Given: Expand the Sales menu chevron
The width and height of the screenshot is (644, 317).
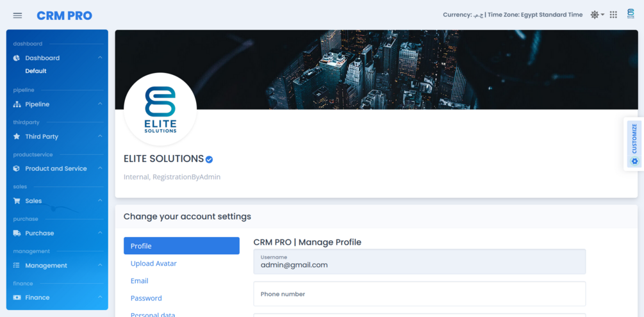Looking at the screenshot, I should point(100,200).
